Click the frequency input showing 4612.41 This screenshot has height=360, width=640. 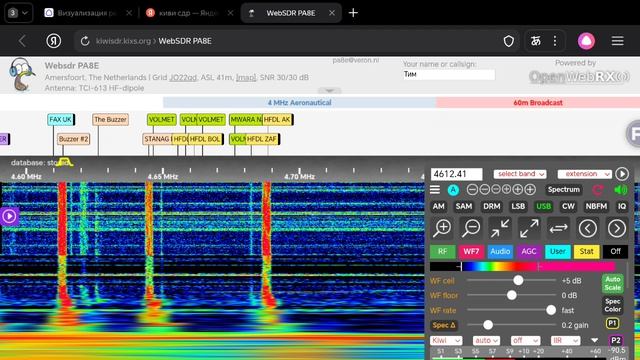click(x=456, y=174)
